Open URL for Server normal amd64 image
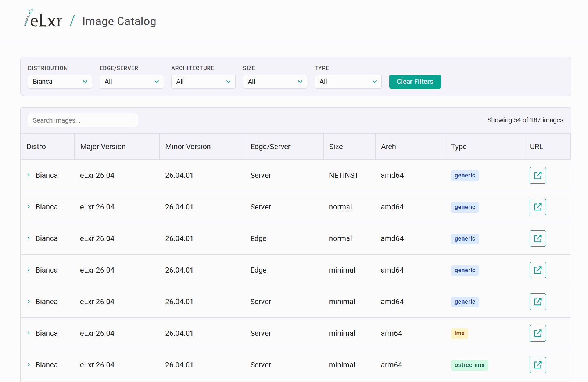 (x=538, y=207)
